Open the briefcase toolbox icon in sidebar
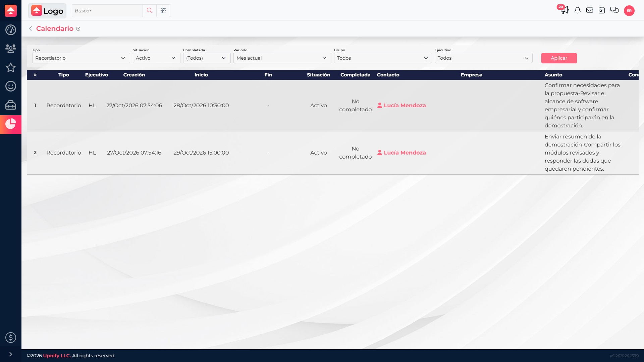This screenshot has height=362, width=644. 11,105
